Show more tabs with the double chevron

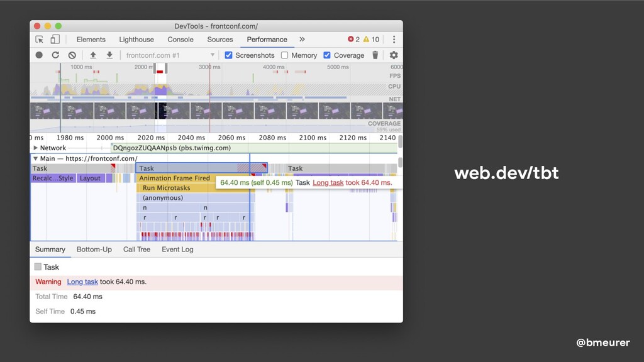pos(303,40)
